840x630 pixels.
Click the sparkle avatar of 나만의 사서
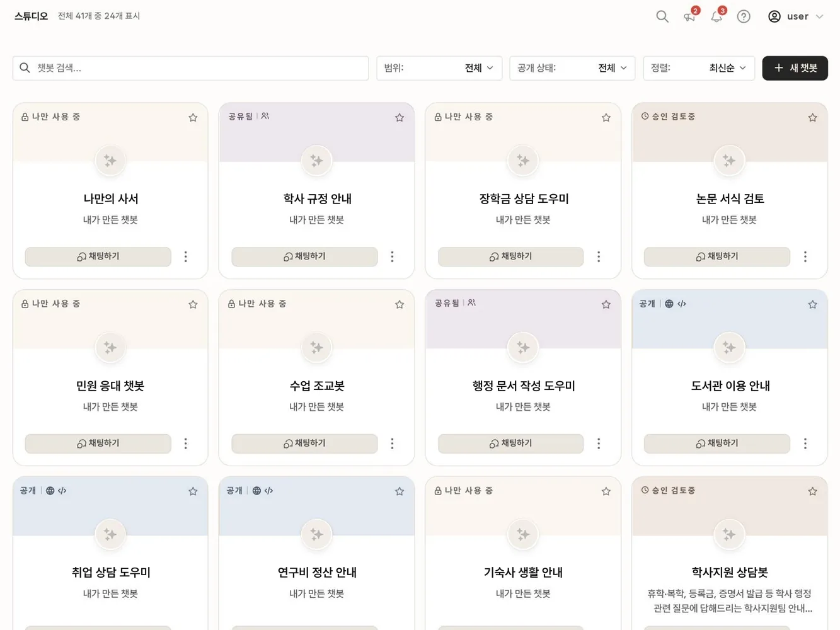[x=110, y=161]
